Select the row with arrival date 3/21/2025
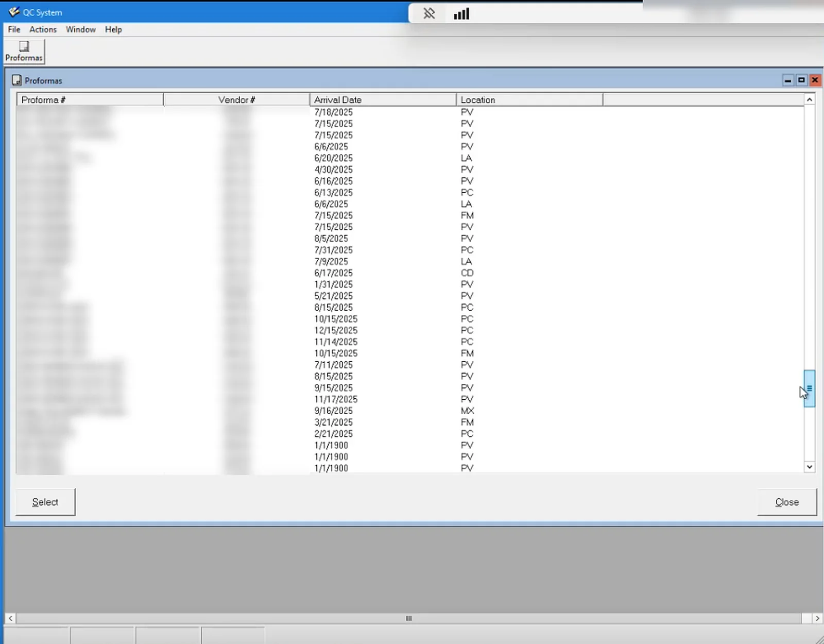 pos(410,422)
